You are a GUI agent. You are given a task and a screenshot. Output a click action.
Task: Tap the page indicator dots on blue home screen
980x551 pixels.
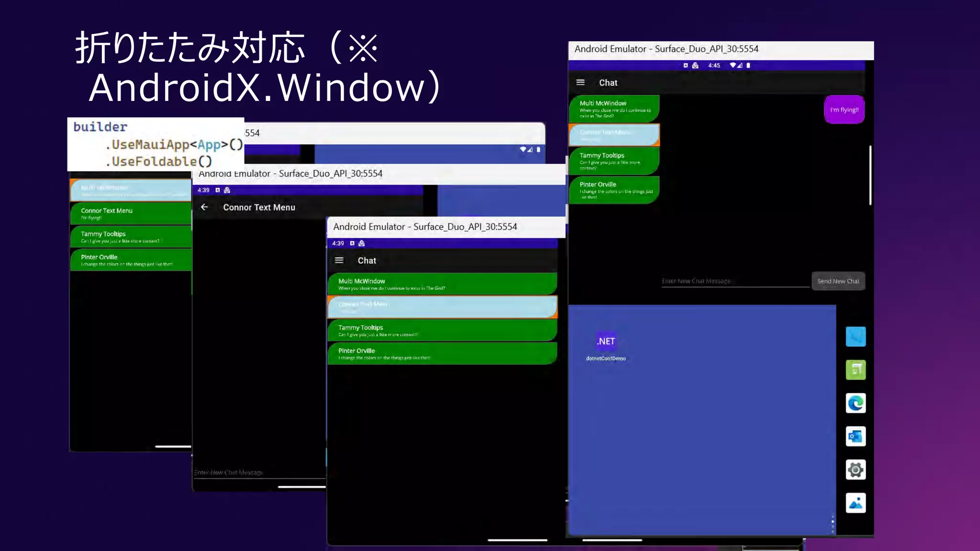tap(833, 524)
